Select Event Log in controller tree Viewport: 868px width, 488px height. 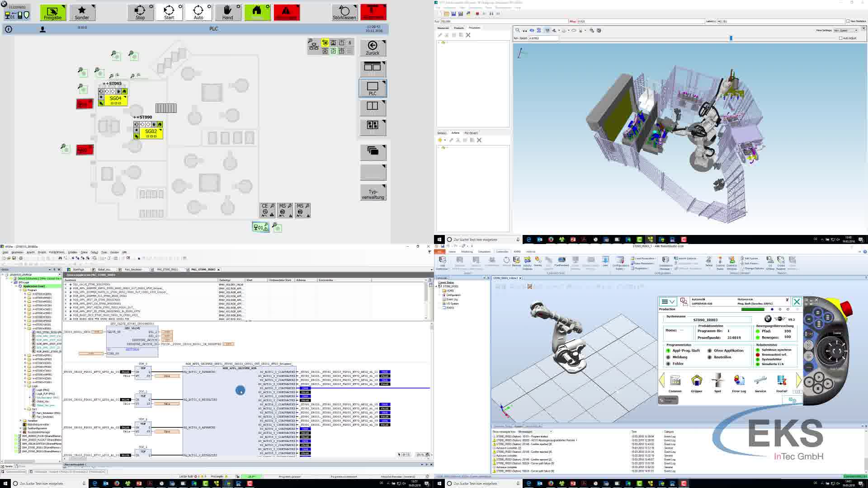coord(452,299)
